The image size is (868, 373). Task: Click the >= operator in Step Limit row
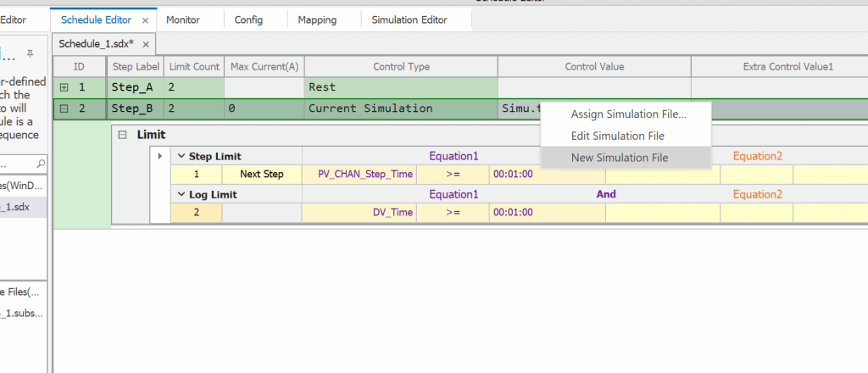coord(453,175)
